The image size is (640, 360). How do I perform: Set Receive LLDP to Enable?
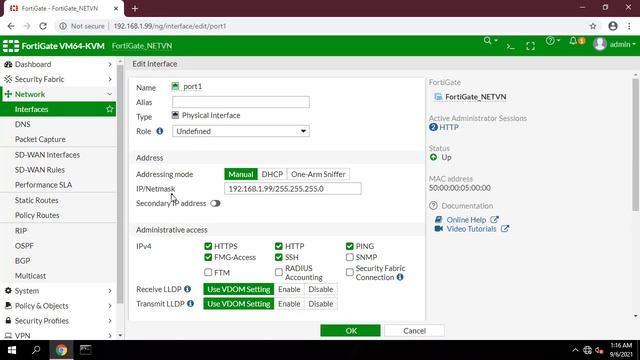coord(289,289)
